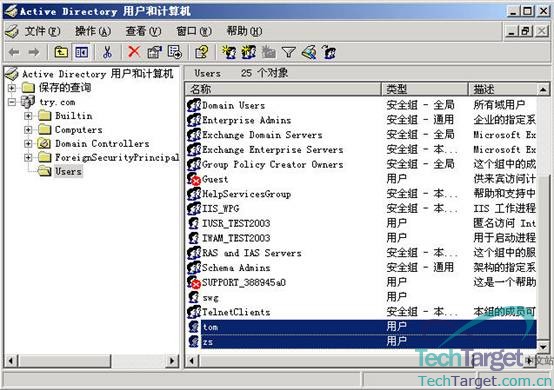Click the 类型 column header

click(425, 89)
